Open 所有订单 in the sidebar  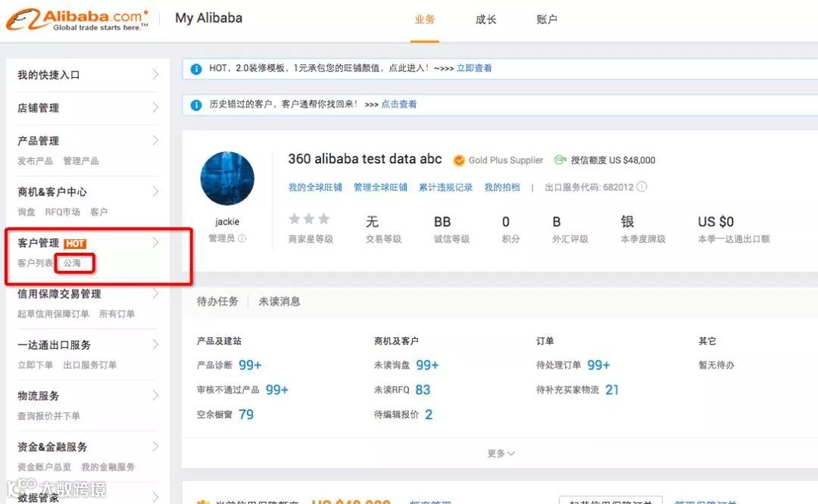point(117,314)
